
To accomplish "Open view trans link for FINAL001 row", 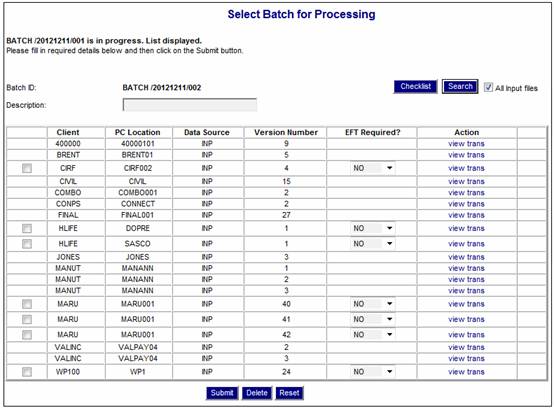I will pyautogui.click(x=466, y=215).
